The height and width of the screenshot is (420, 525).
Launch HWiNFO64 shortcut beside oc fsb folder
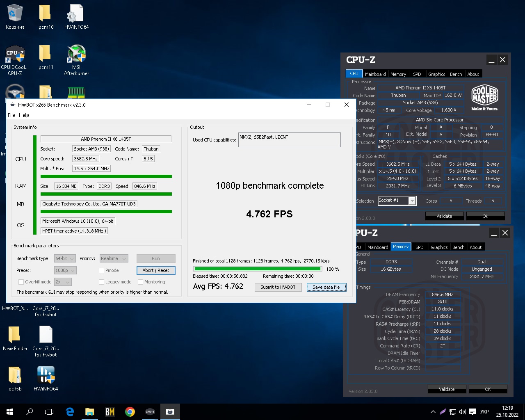46,379
